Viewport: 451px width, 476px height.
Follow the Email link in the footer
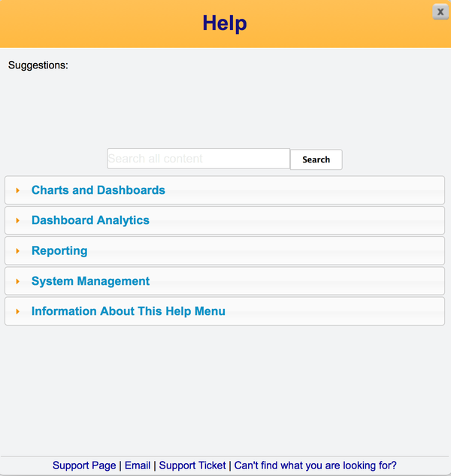(x=138, y=465)
